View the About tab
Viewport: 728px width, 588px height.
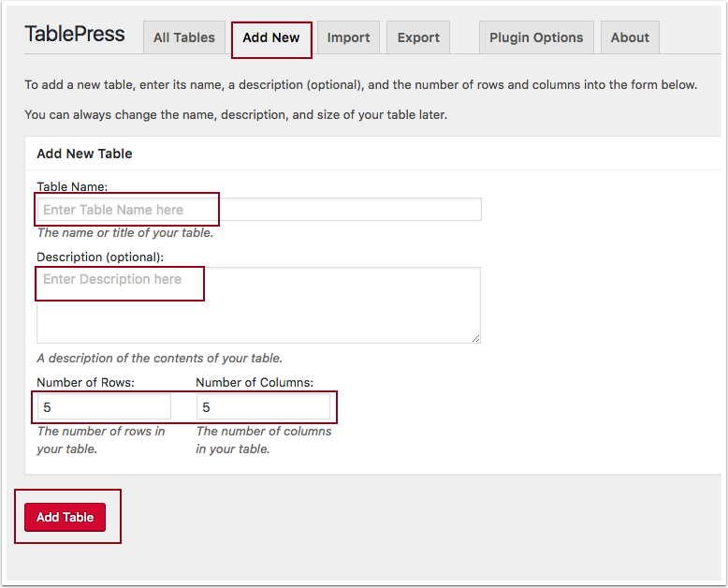(630, 37)
